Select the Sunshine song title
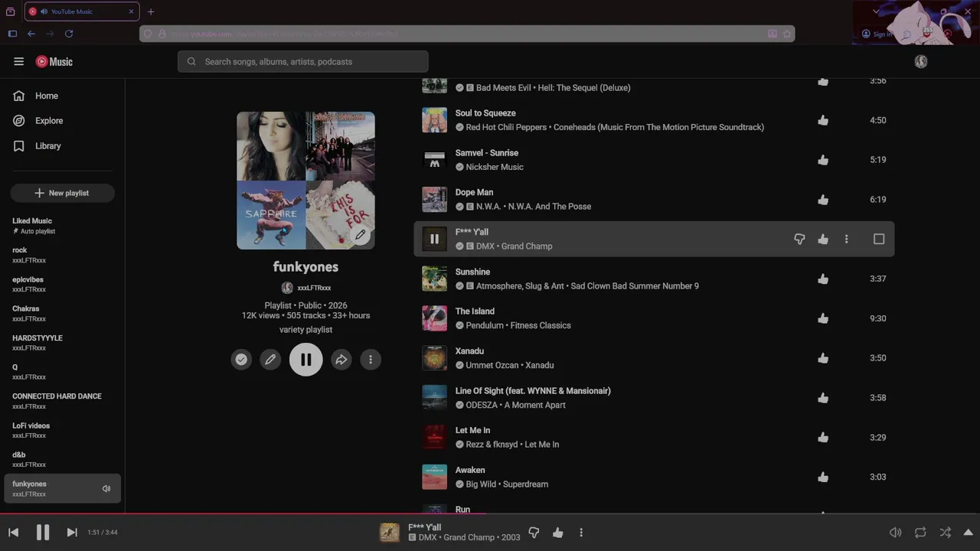Viewport: 980px width, 551px height. tap(472, 272)
